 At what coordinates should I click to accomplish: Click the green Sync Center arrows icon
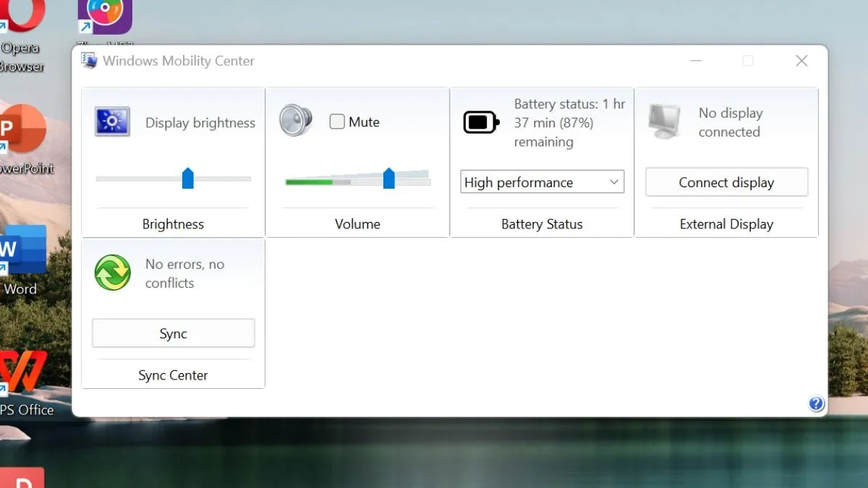point(112,273)
